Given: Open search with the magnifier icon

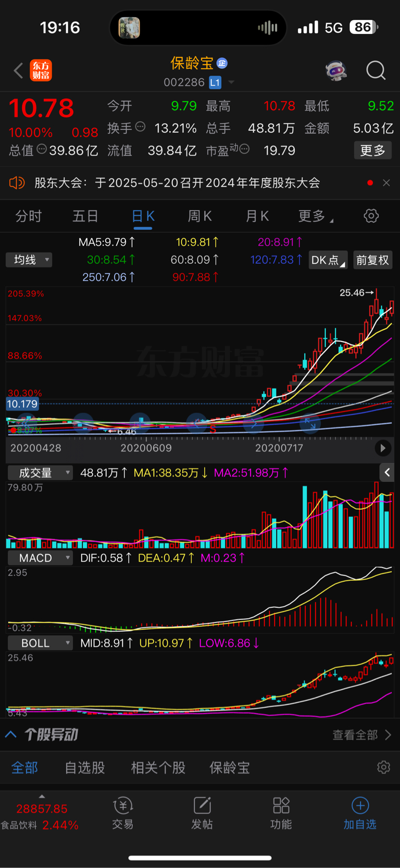Looking at the screenshot, I should (x=376, y=70).
